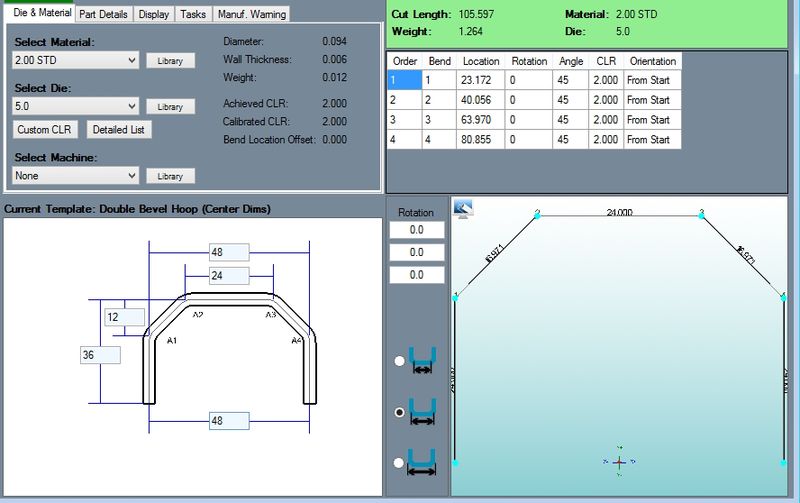
Task: Switch to the Part Details tab
Action: (x=103, y=14)
